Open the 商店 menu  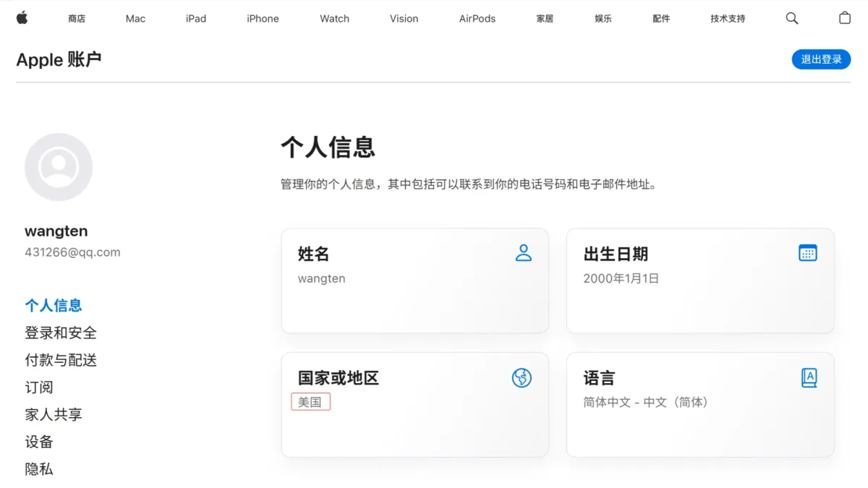77,19
